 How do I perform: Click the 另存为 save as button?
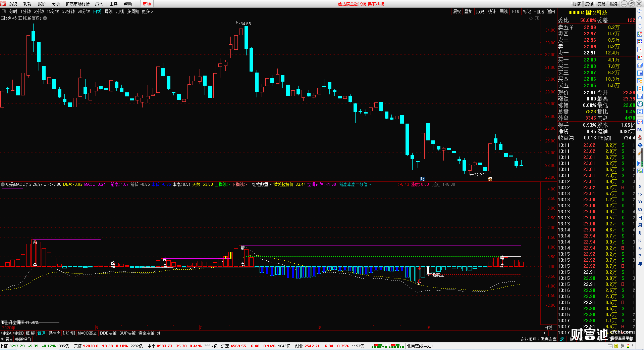coord(54,333)
